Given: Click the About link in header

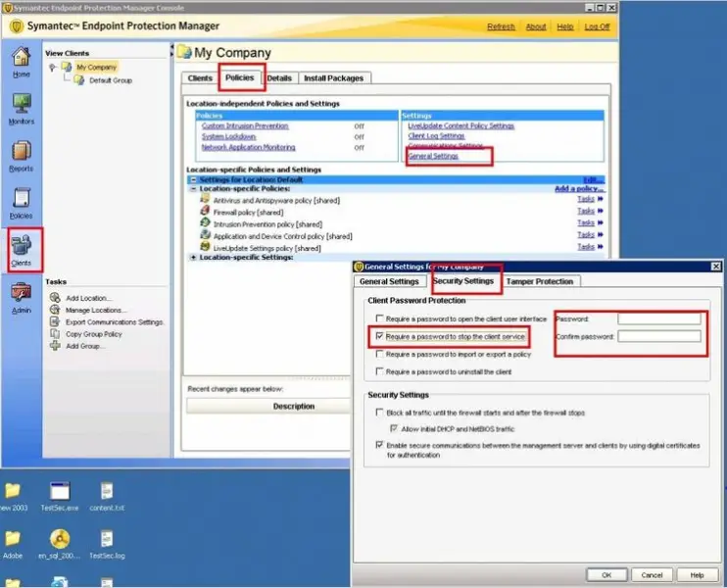Looking at the screenshot, I should click(x=536, y=26).
